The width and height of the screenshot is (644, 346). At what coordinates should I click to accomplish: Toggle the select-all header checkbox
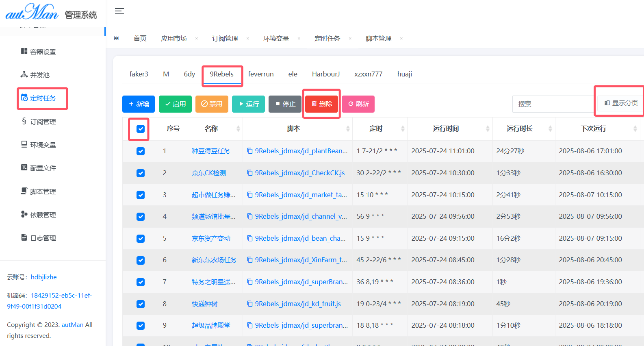point(141,129)
